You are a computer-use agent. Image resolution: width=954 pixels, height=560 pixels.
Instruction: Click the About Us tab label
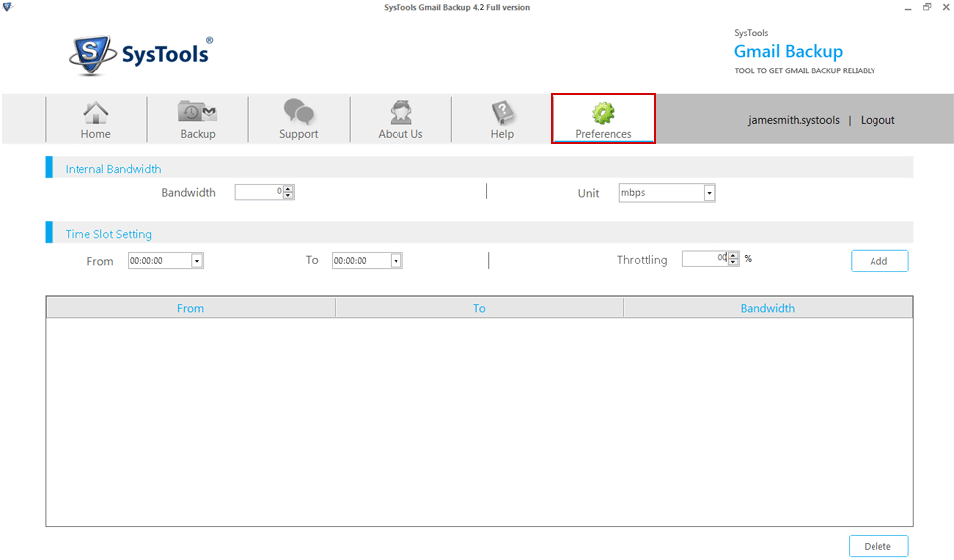(x=400, y=134)
